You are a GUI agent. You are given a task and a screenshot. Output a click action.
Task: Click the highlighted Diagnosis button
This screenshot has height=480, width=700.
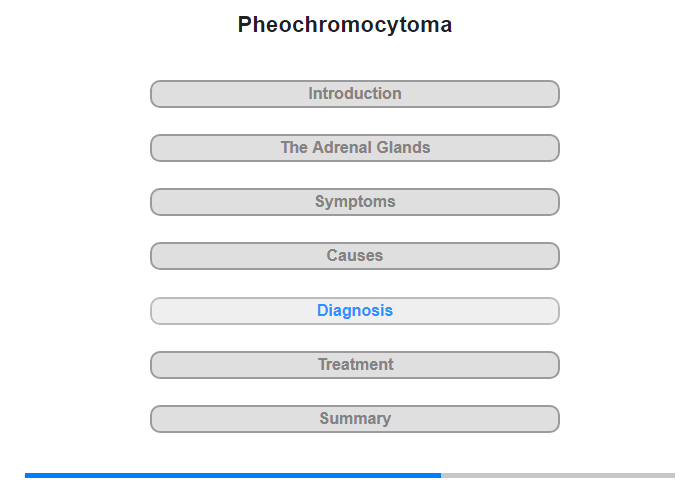tap(355, 311)
